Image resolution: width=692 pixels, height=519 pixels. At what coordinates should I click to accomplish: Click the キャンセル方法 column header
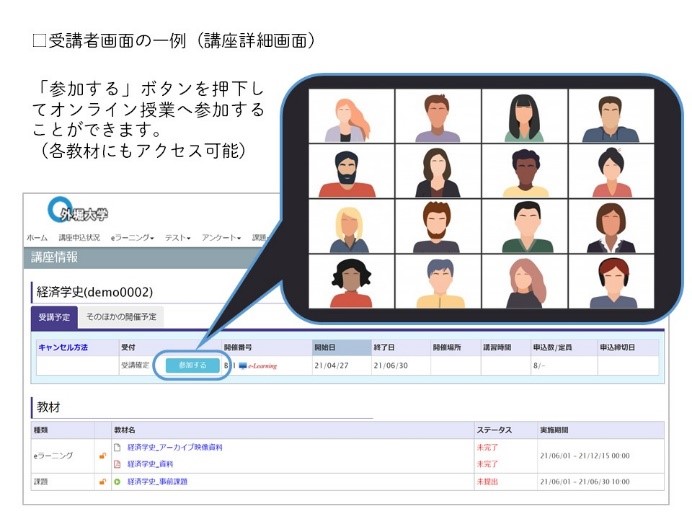63,348
